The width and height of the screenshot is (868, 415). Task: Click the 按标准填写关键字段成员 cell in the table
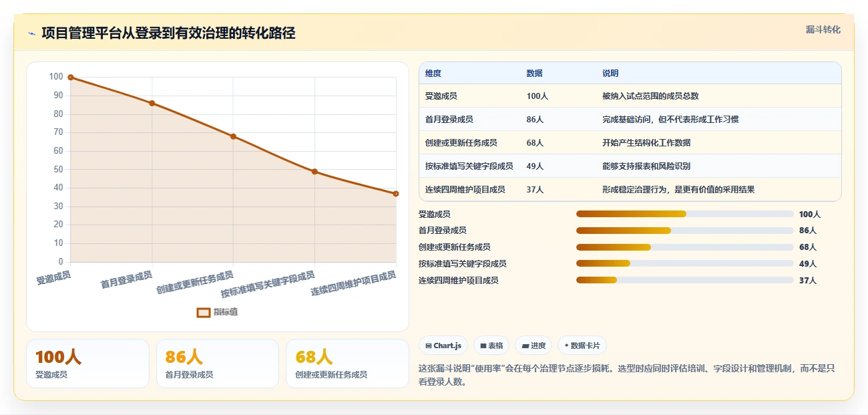(x=469, y=166)
